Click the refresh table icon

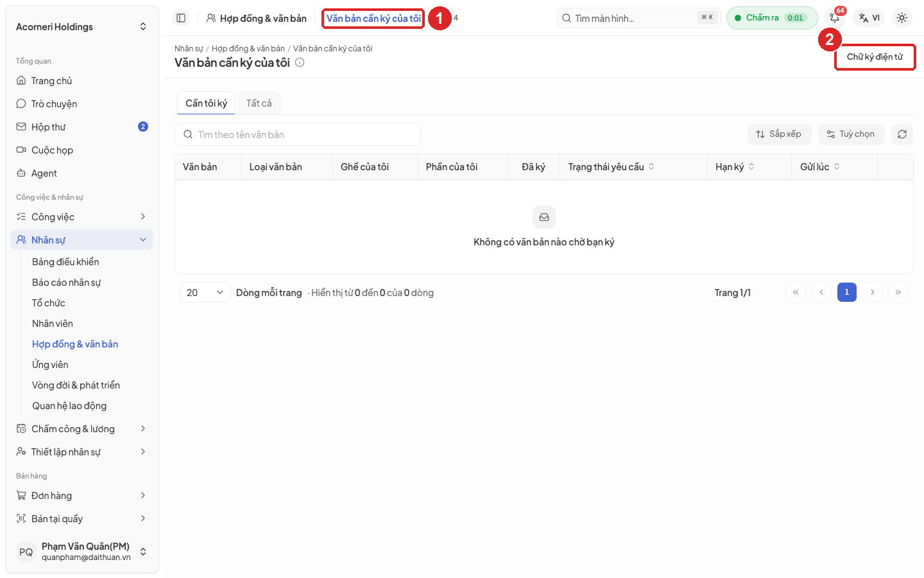902,134
